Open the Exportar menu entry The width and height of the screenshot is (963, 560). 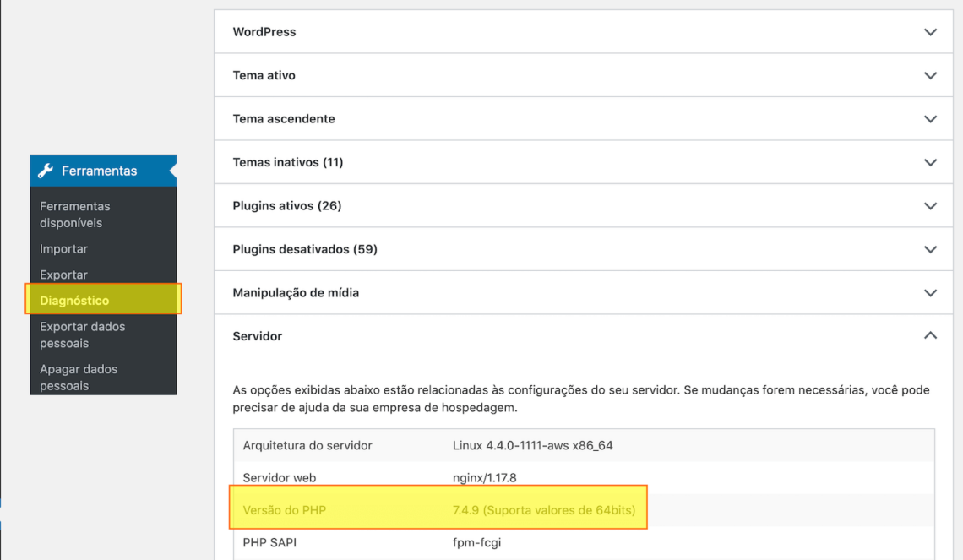click(x=63, y=274)
